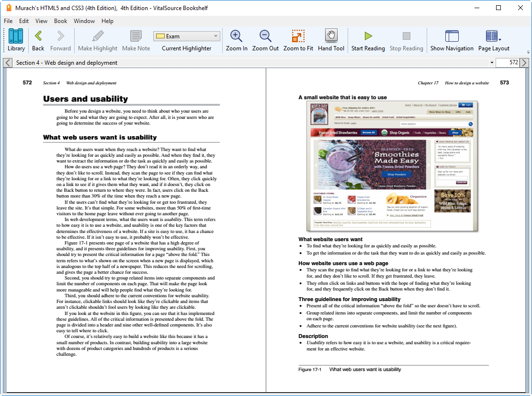Open the Help menu
The image size is (532, 396).
click(107, 21)
